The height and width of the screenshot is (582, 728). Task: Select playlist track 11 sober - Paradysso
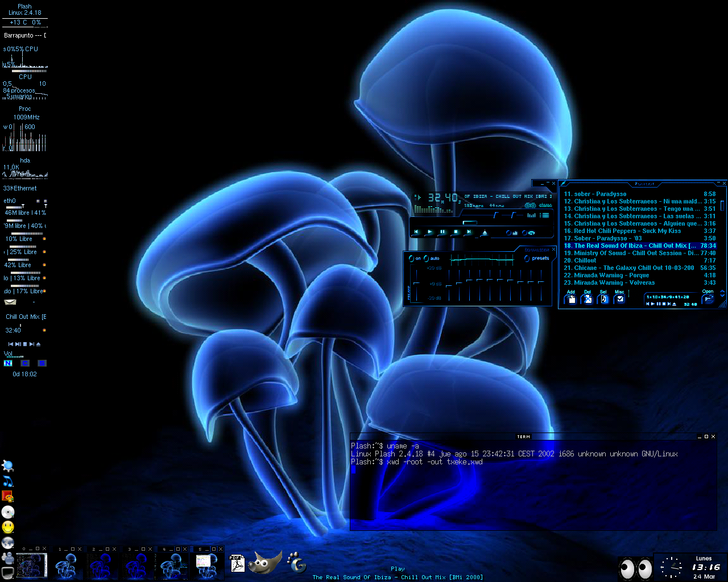pyautogui.click(x=640, y=194)
